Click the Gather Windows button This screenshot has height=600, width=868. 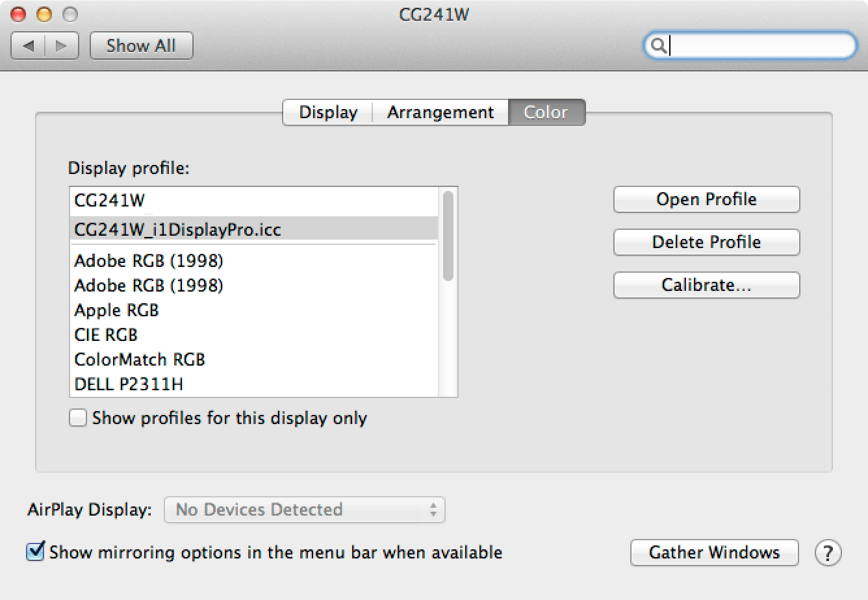[714, 553]
